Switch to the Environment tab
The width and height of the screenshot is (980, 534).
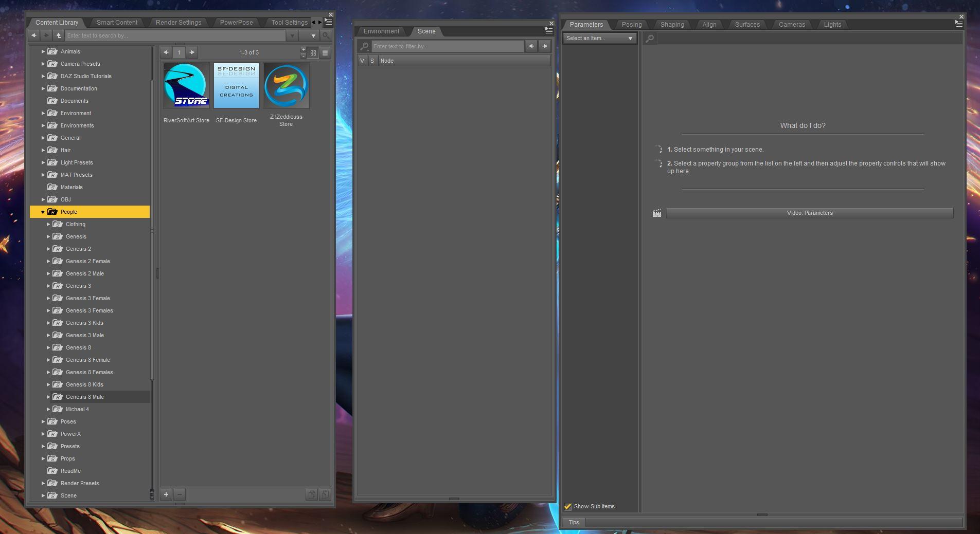tap(381, 31)
